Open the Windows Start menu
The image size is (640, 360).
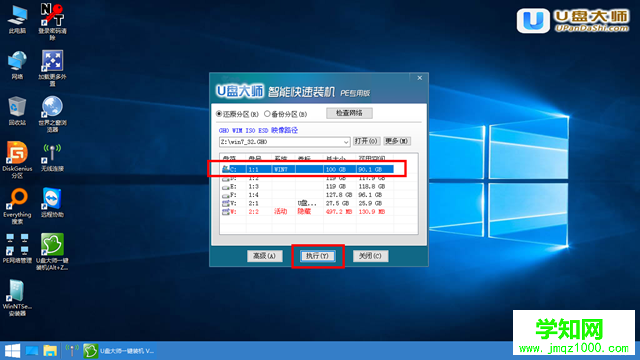[x=12, y=351]
